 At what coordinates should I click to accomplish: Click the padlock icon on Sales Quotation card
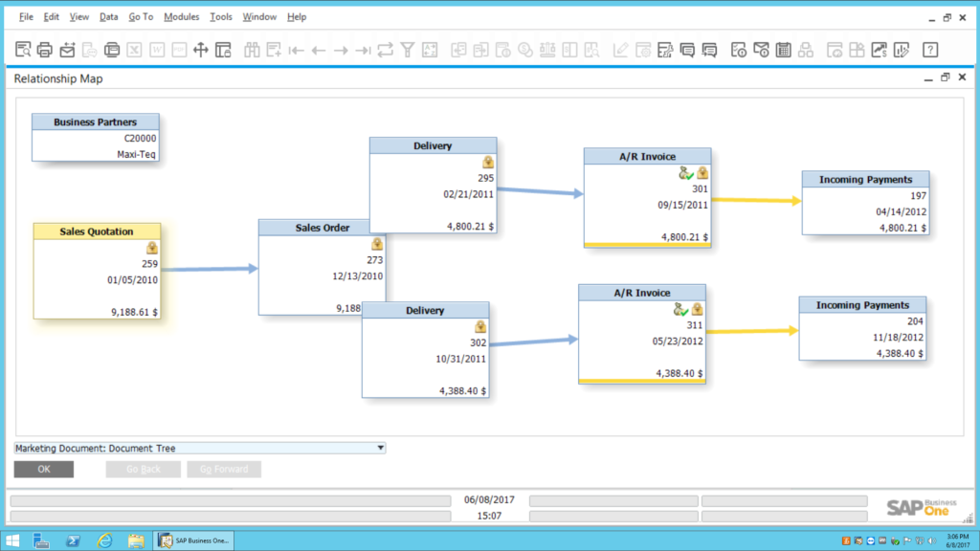coord(153,246)
